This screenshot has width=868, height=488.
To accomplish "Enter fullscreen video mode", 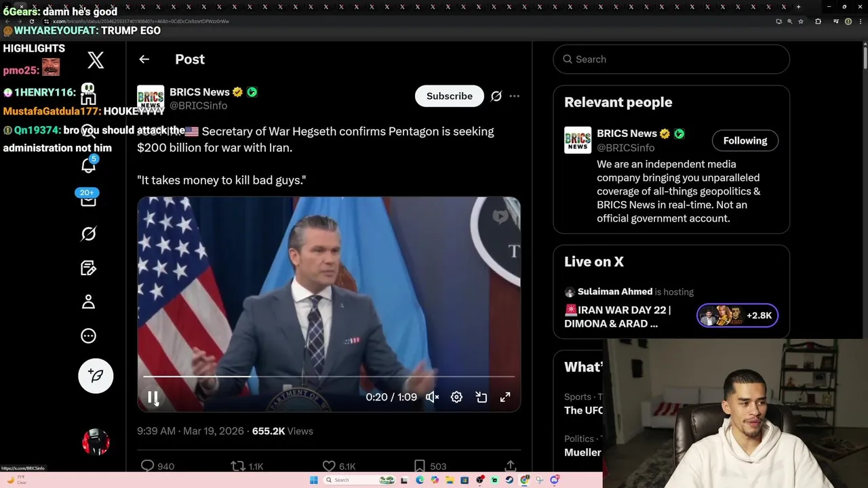I will (505, 397).
